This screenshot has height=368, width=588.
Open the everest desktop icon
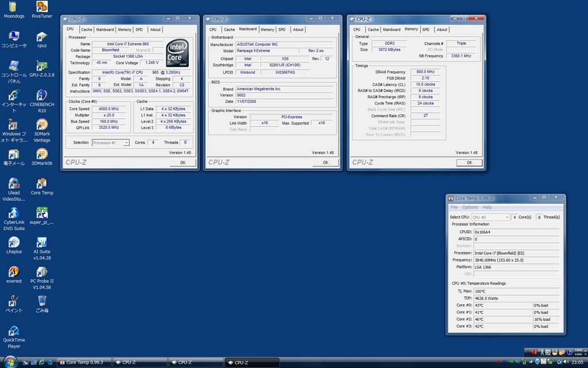pos(14,274)
